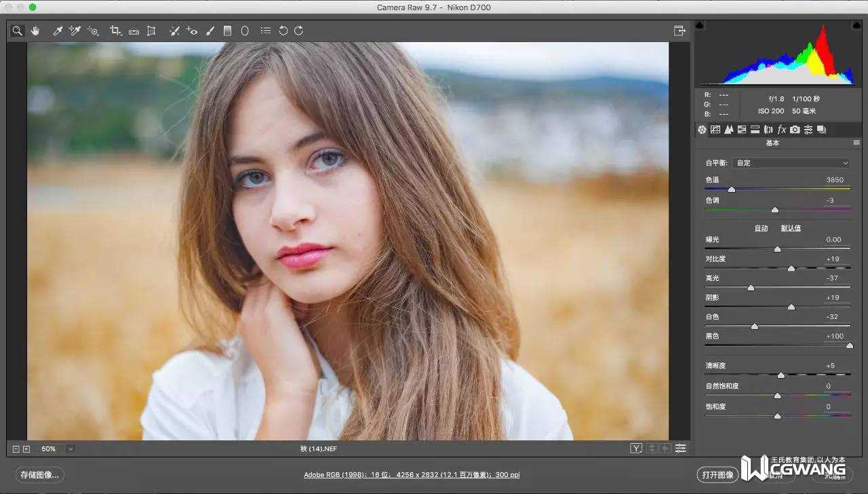The width and height of the screenshot is (868, 494).
Task: Open the Presets panel tab
Action: tap(808, 130)
